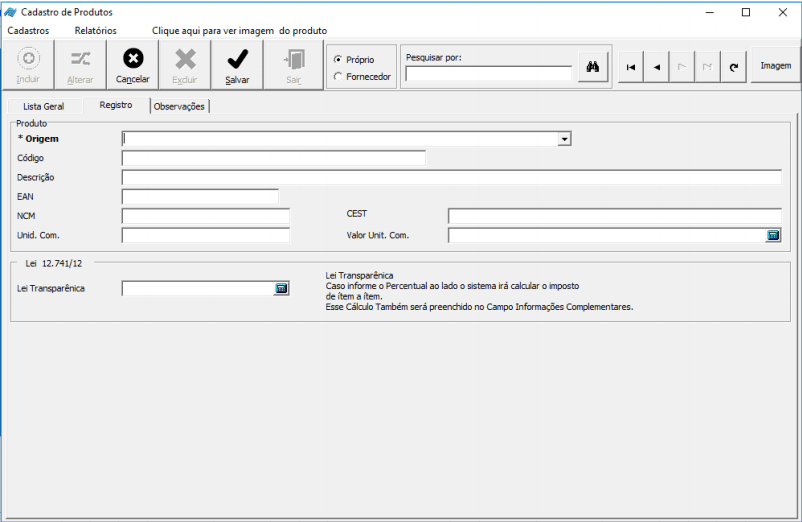Focus the Descrição input field
The height and width of the screenshot is (522, 802).
(451, 177)
